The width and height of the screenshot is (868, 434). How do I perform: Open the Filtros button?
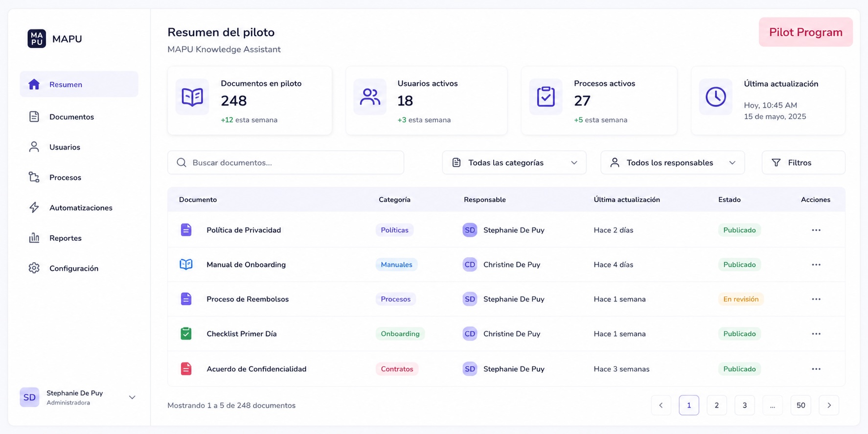803,162
